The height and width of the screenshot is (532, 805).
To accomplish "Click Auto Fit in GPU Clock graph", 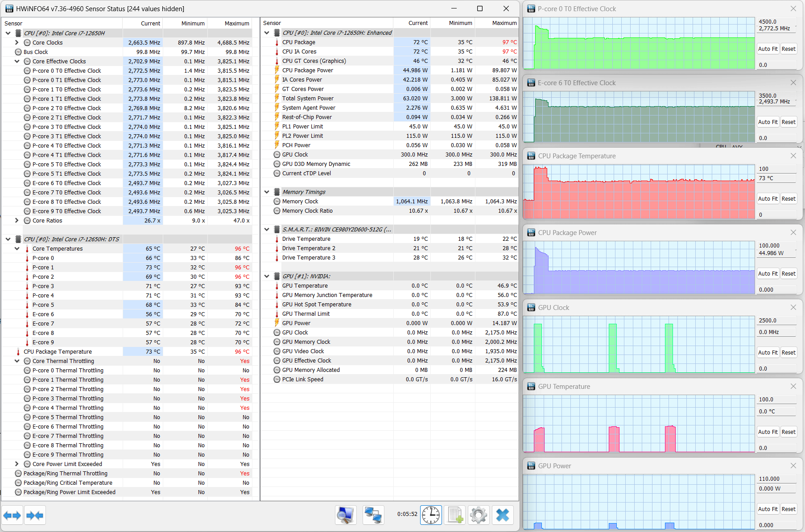I will pos(768,353).
